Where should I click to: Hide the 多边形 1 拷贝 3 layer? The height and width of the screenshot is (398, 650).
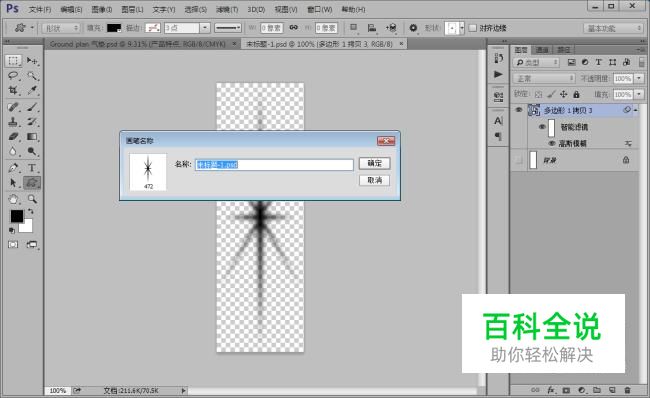tap(519, 110)
